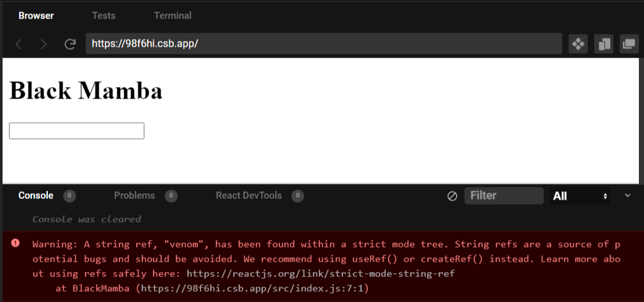The image size is (644, 302).
Task: Click the Problems count badge
Action: tap(171, 196)
